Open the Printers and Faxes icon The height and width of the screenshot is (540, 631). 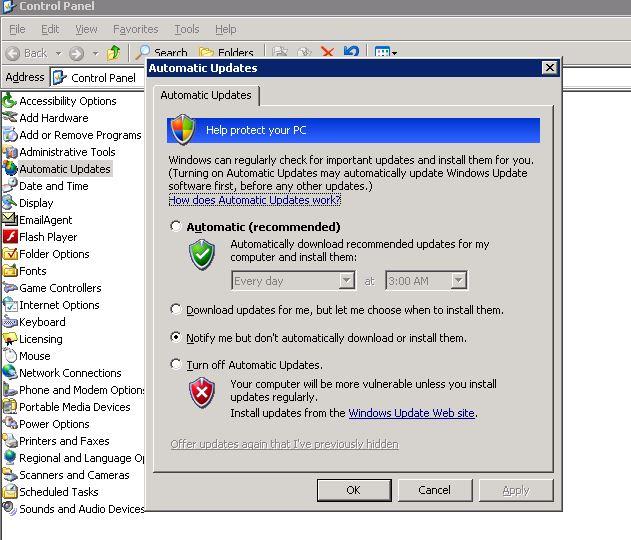(x=9, y=441)
